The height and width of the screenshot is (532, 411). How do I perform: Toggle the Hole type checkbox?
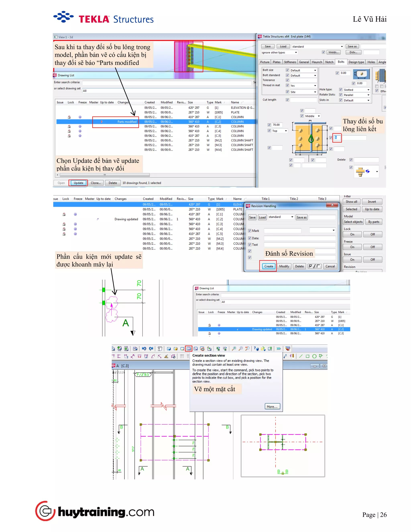click(x=341, y=90)
